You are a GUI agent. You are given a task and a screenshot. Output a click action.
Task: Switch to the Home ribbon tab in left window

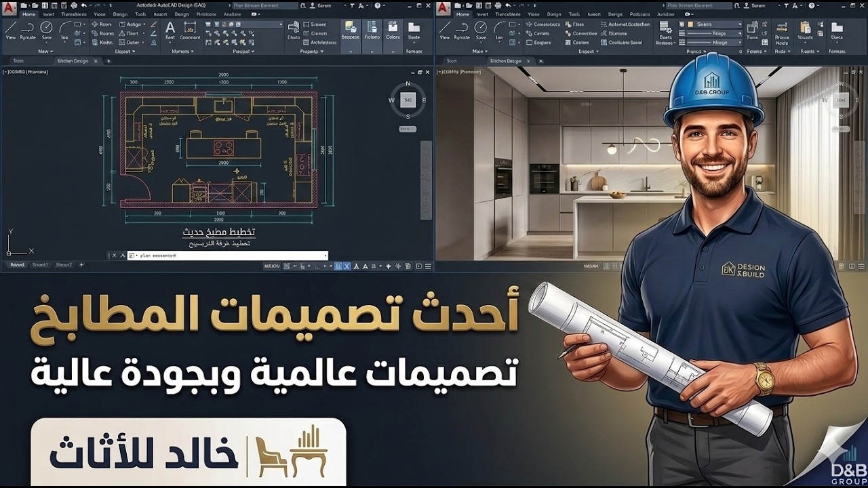point(29,14)
